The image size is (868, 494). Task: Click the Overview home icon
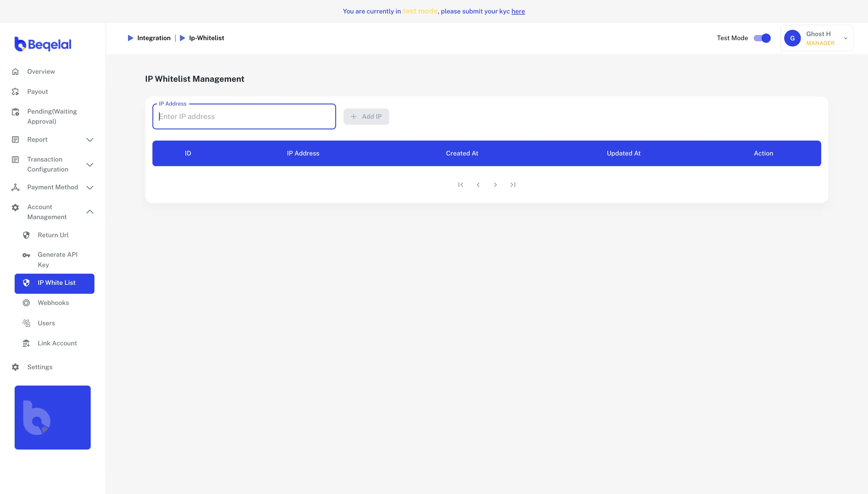15,72
